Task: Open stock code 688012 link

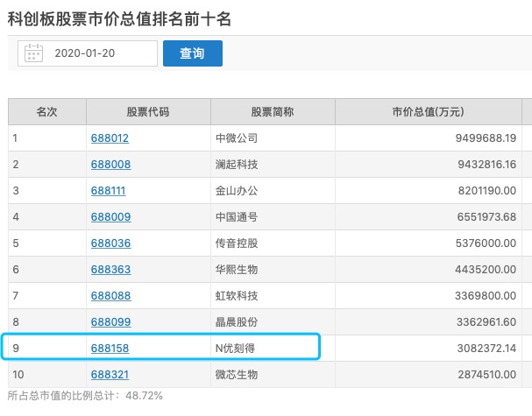Action: click(x=110, y=138)
